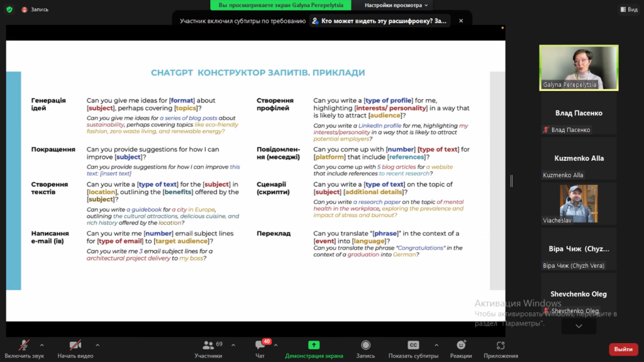Click the "Запись" record button in toolbar

tap(365, 349)
